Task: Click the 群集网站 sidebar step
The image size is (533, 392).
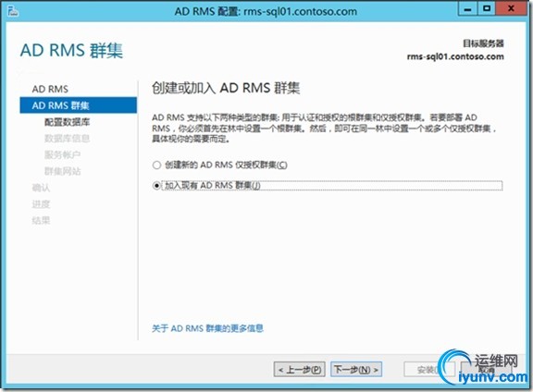Action: click(x=62, y=171)
